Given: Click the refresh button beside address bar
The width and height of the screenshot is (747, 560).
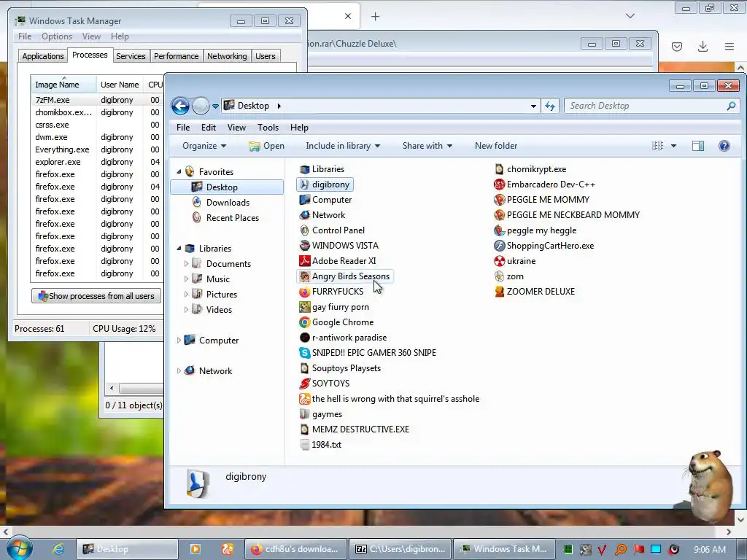Looking at the screenshot, I should point(550,106).
